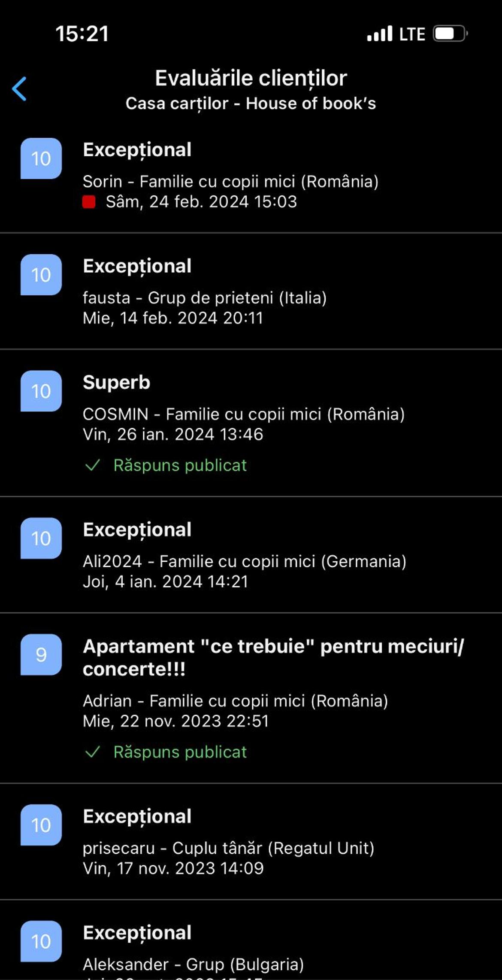Screen dimensions: 502x980
Task: Open 'Apartament ce trebuie' review title
Action: tap(273, 657)
